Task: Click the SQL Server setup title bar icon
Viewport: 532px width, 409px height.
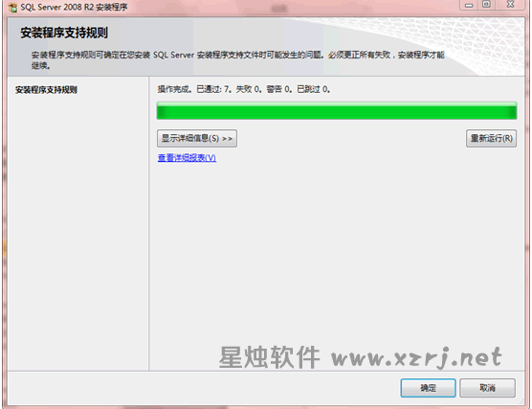Action: coord(12,7)
